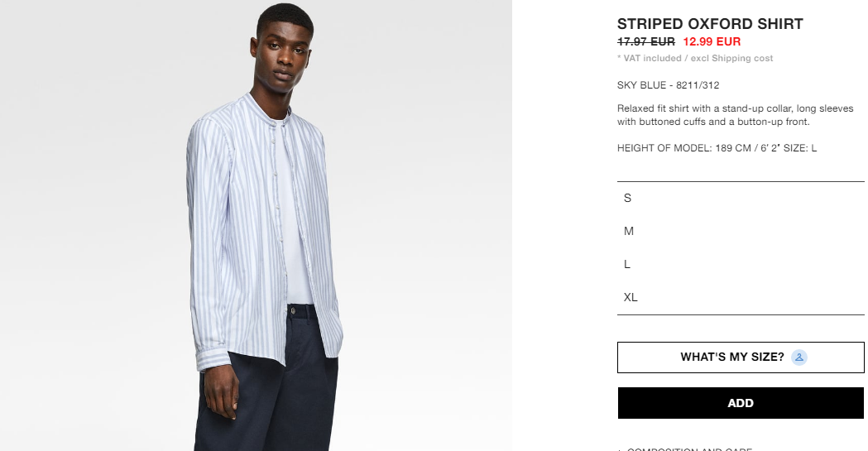868x451 pixels.
Task: Click the crossed-out 17.97 EUR price
Action: (646, 41)
